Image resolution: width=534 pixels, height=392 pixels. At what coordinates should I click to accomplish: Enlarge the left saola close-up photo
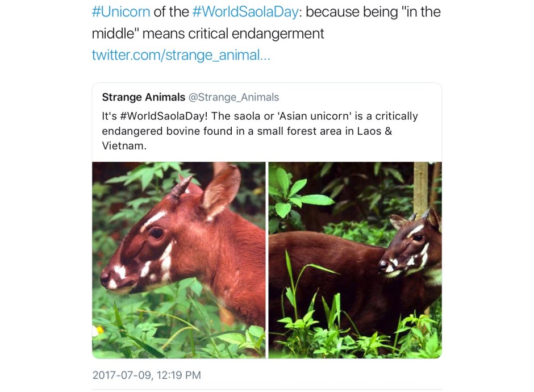click(x=178, y=260)
